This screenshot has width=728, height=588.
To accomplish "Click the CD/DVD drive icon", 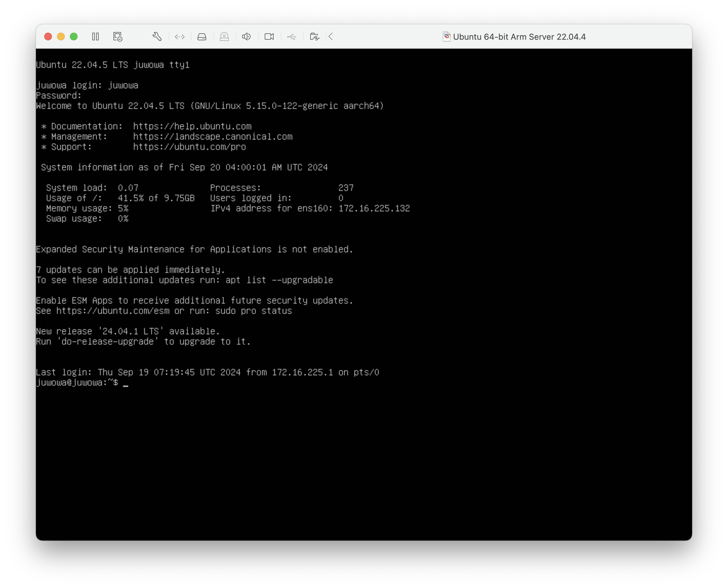I will pyautogui.click(x=224, y=37).
